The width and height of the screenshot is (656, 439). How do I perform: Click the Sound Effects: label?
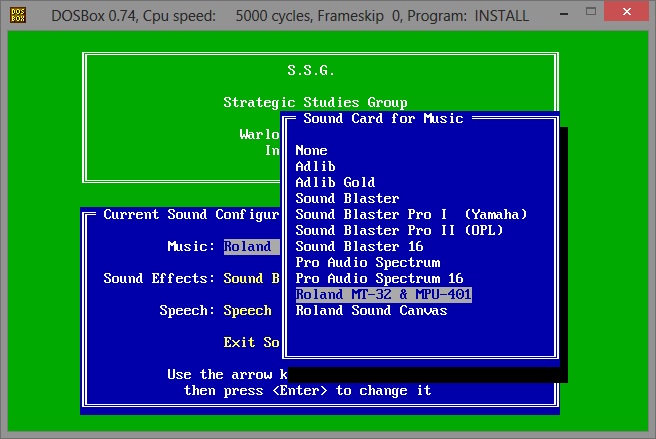pyautogui.click(x=159, y=278)
